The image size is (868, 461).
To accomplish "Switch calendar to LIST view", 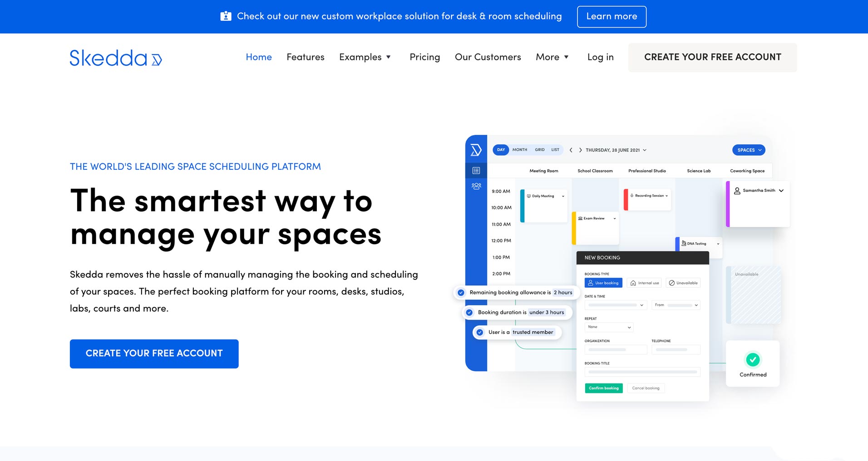I will coord(555,150).
